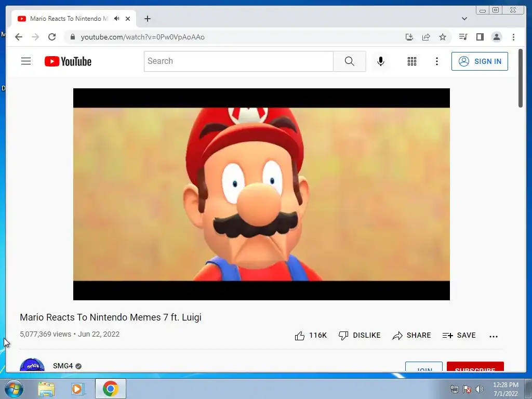Open the SHARE dialog
Image resolution: width=532 pixels, height=399 pixels.
(x=411, y=336)
